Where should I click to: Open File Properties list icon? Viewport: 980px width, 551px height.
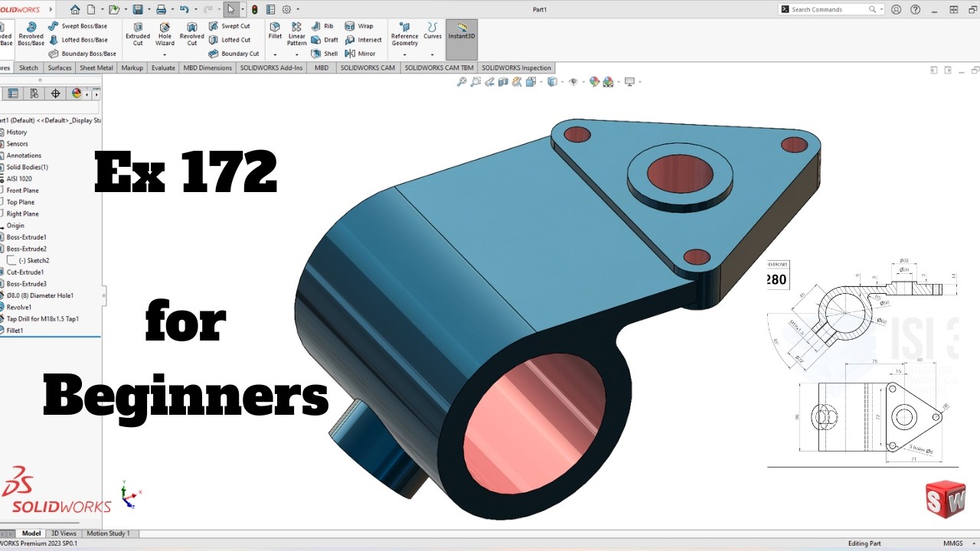tap(269, 9)
